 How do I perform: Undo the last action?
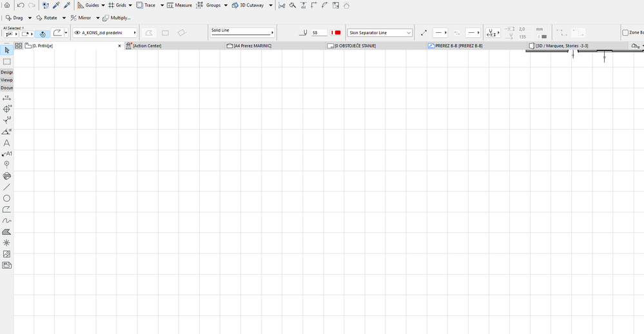pos(21,5)
